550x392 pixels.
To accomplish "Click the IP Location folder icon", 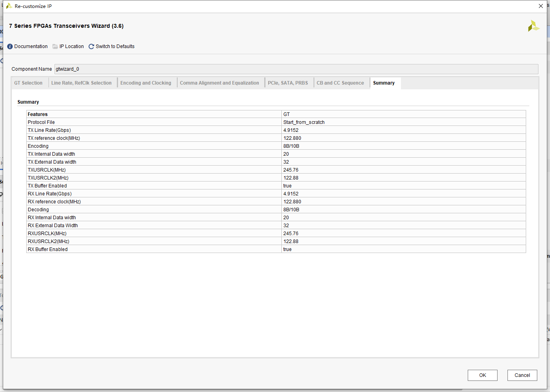I will 55,46.
